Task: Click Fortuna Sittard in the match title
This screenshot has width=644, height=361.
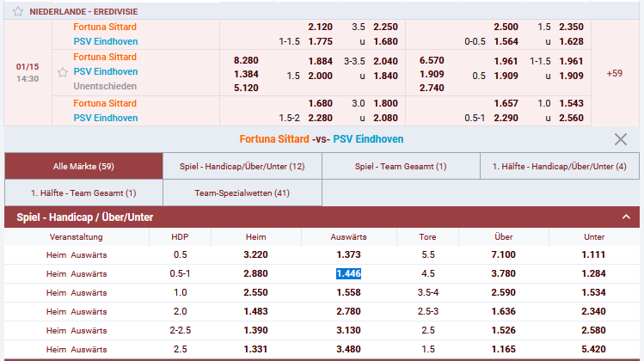Action: click(x=274, y=139)
